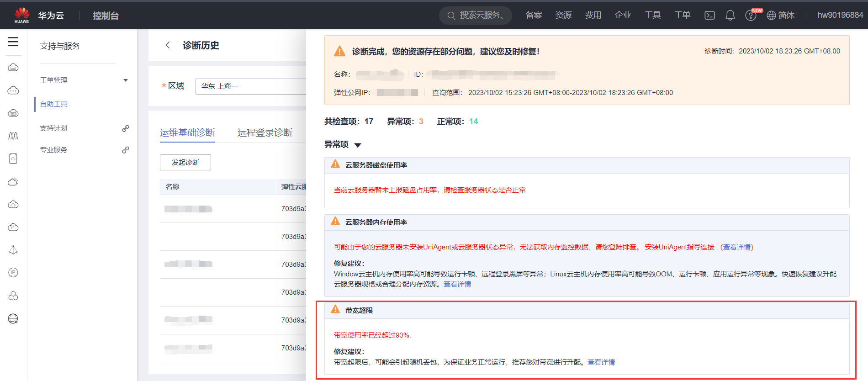Open 工单 in top navigation
The image size is (868, 381).
682,15
